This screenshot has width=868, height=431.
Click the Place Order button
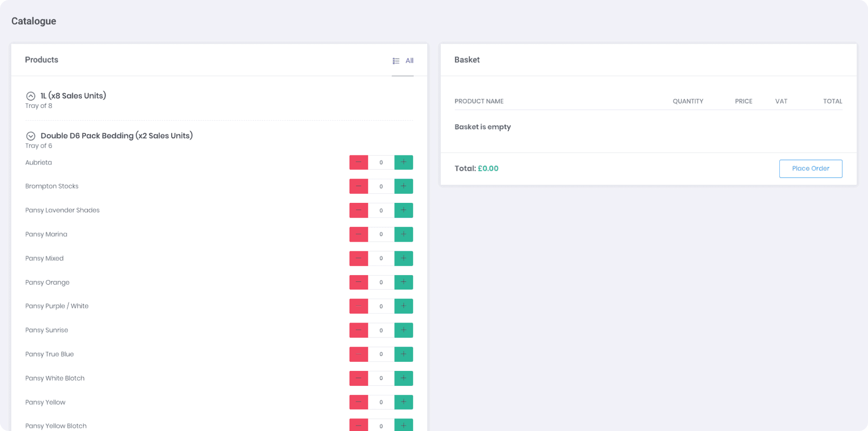(x=810, y=169)
